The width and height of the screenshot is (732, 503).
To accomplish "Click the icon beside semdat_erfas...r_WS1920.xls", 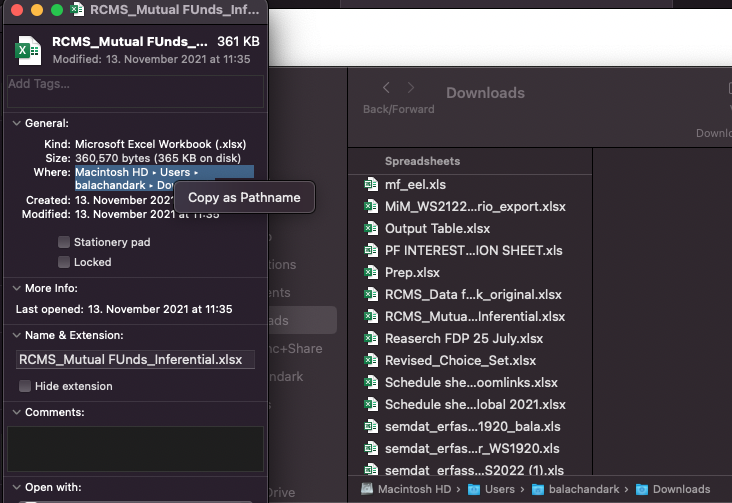I will click(371, 448).
